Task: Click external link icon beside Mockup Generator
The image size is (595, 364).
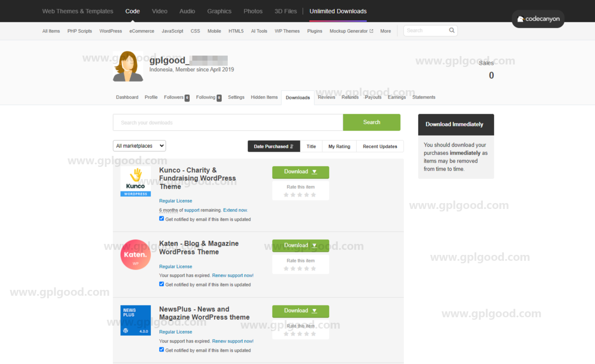Action: pyautogui.click(x=371, y=31)
